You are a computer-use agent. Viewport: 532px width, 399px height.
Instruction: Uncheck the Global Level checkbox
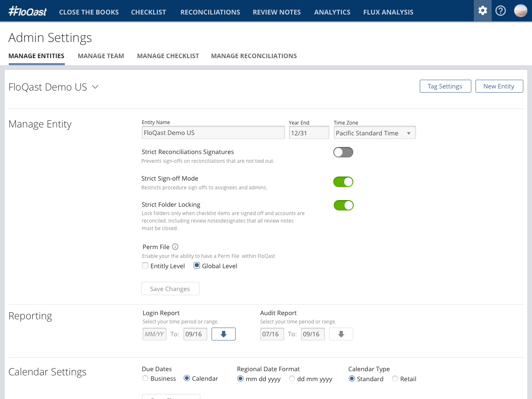pos(197,266)
